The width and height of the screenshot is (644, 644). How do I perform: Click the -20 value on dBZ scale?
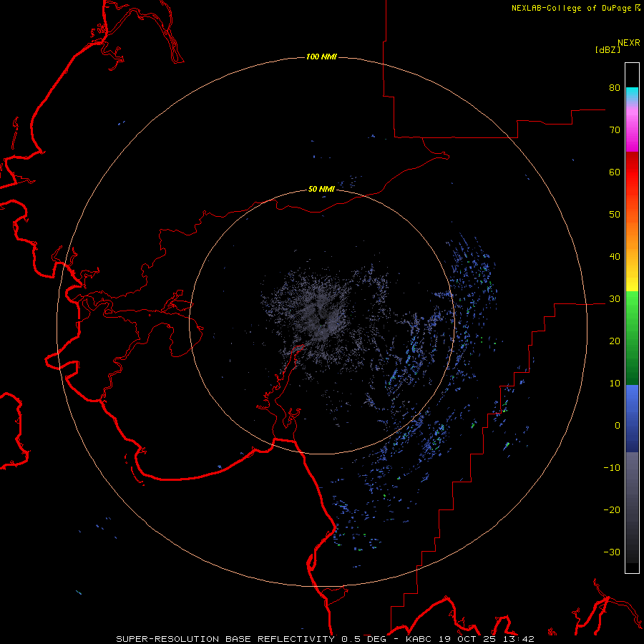(612, 510)
